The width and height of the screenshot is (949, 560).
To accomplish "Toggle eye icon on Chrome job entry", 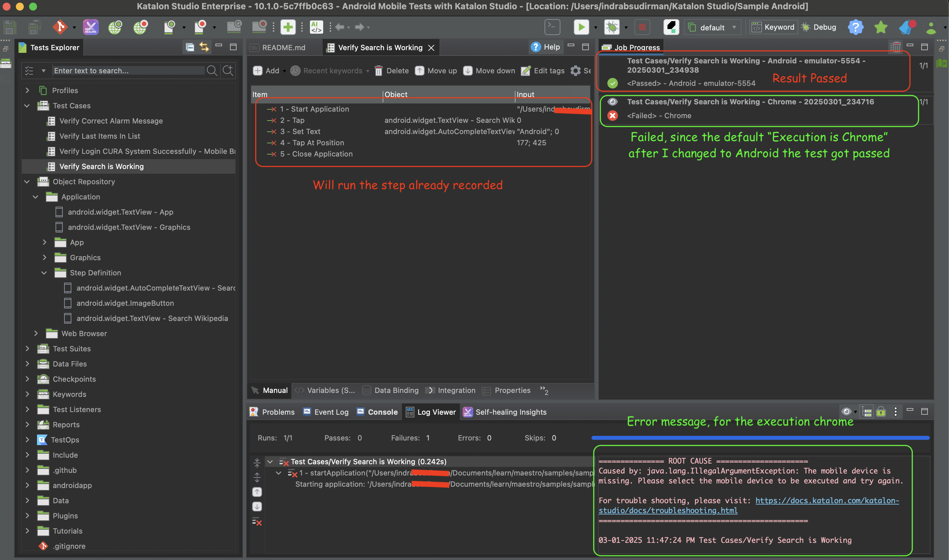I will 613,101.
